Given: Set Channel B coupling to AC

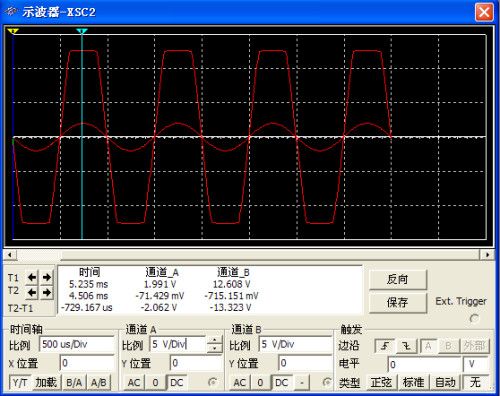Looking at the screenshot, I should [x=240, y=382].
